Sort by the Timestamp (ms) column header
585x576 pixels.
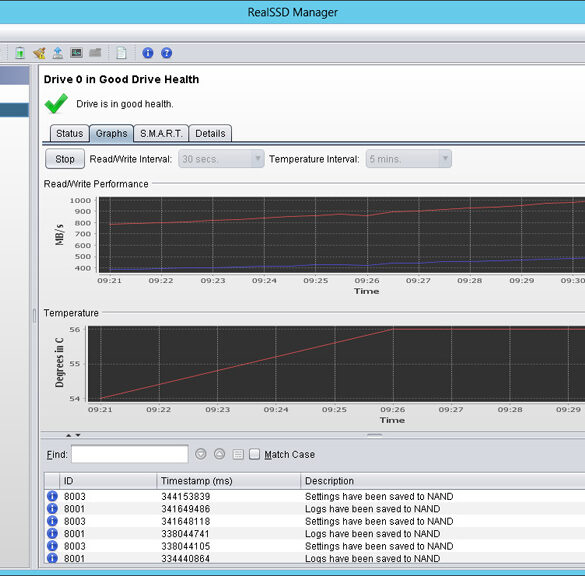pos(228,481)
